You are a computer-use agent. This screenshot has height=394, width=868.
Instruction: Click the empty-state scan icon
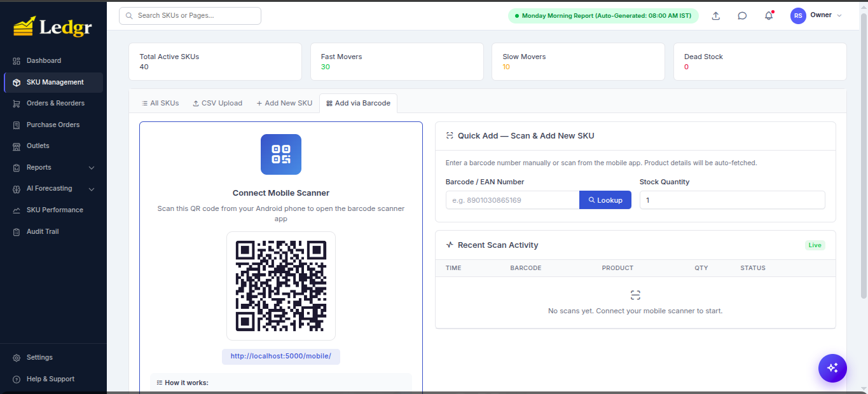(x=635, y=295)
